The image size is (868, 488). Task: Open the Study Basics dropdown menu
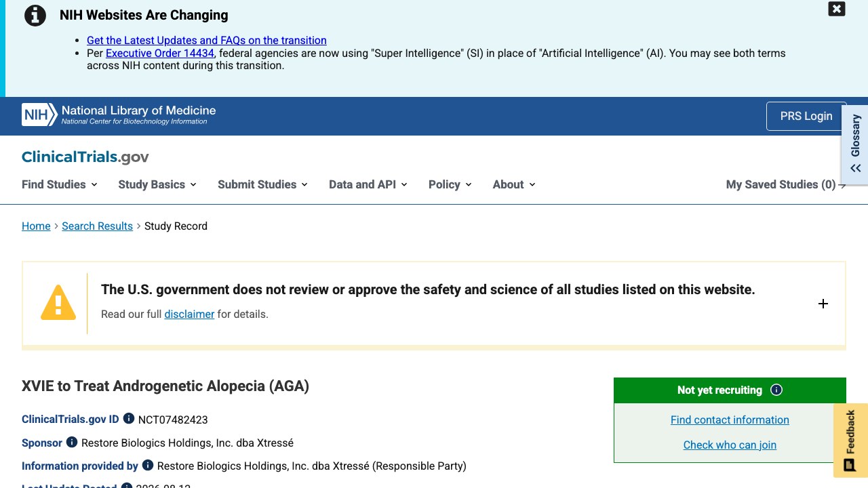pyautogui.click(x=157, y=184)
